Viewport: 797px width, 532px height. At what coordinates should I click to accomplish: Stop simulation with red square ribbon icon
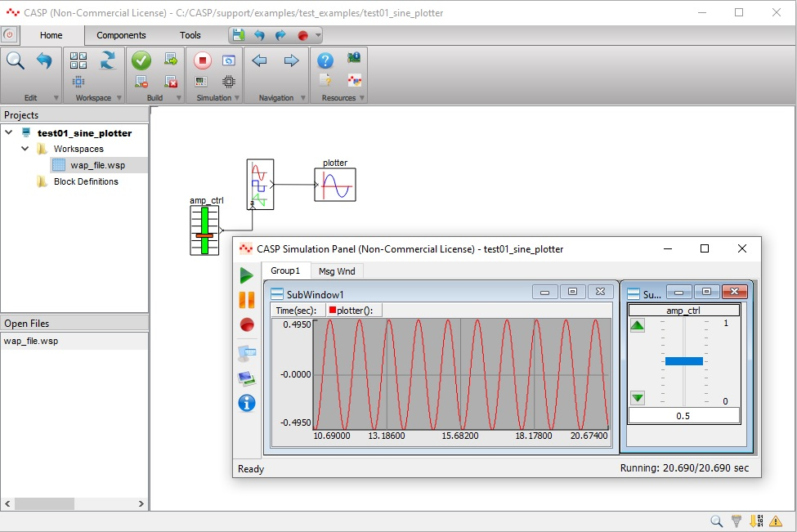tap(202, 60)
